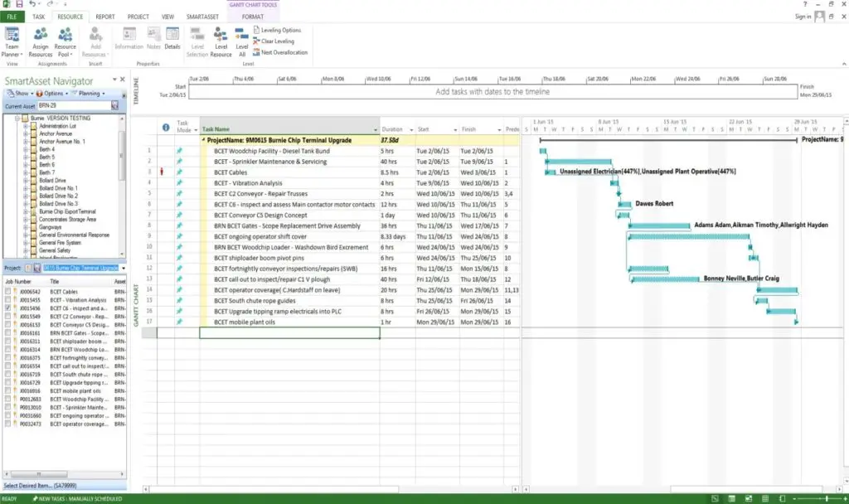Open the Project selection dropdown arrow
This screenshot has width=849, height=504.
click(x=124, y=268)
